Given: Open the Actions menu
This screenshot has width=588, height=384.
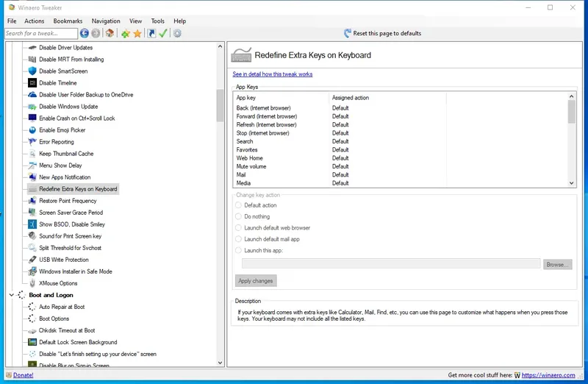Looking at the screenshot, I should tap(34, 21).
